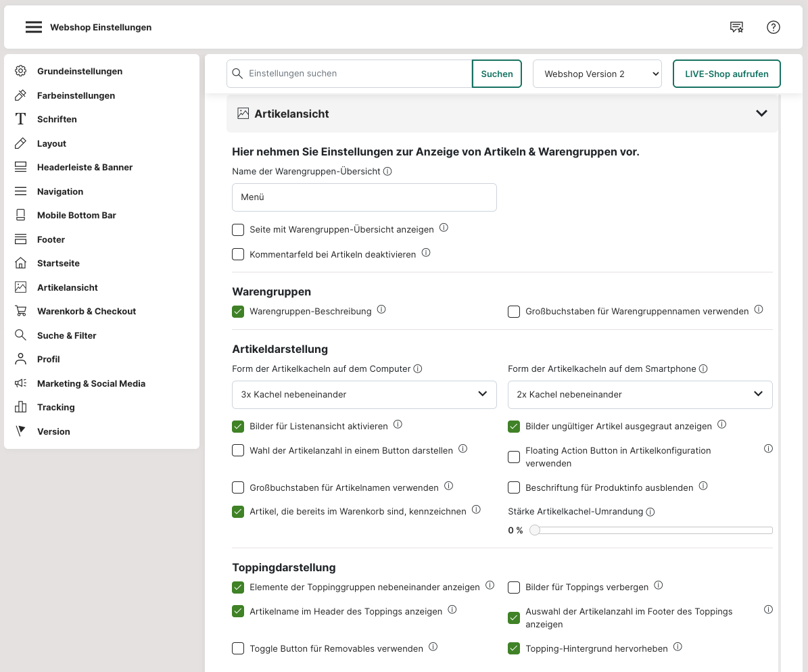This screenshot has width=808, height=672.
Task: Open the 3x Kachel nebeneinander dropdown
Action: pos(364,394)
